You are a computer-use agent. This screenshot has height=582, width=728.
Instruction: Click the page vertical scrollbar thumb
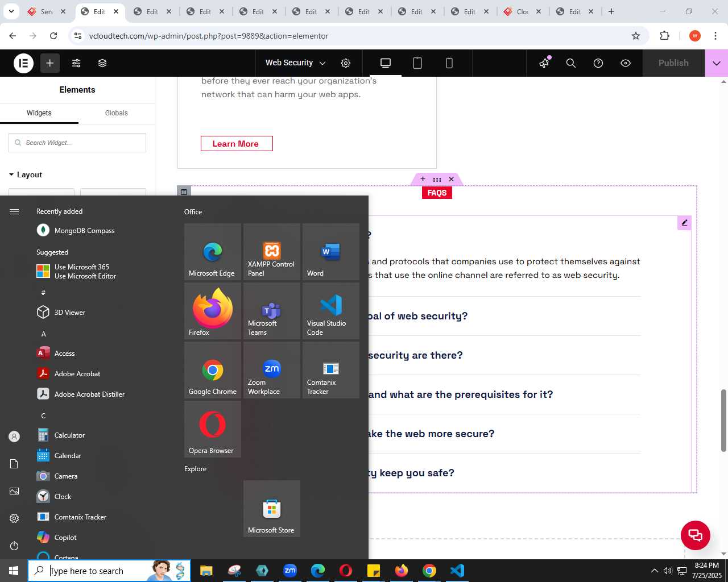tap(723, 421)
